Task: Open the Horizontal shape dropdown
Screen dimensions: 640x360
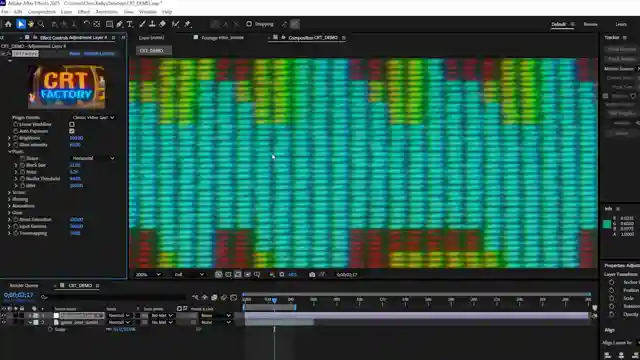Action: pos(93,158)
